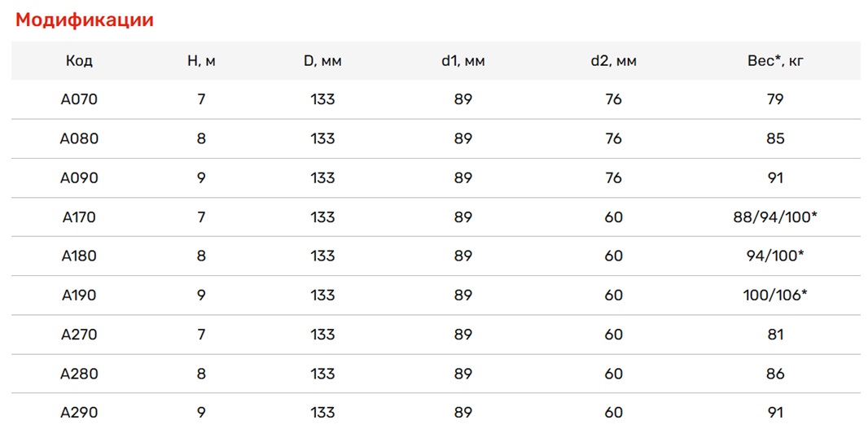Select the A090 code cell
Viewport: 868px width, 429px height.
79,177
